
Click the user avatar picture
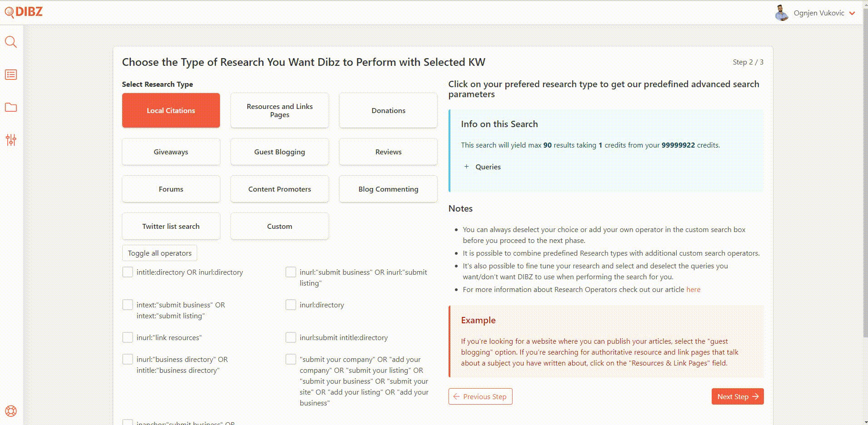[781, 13]
